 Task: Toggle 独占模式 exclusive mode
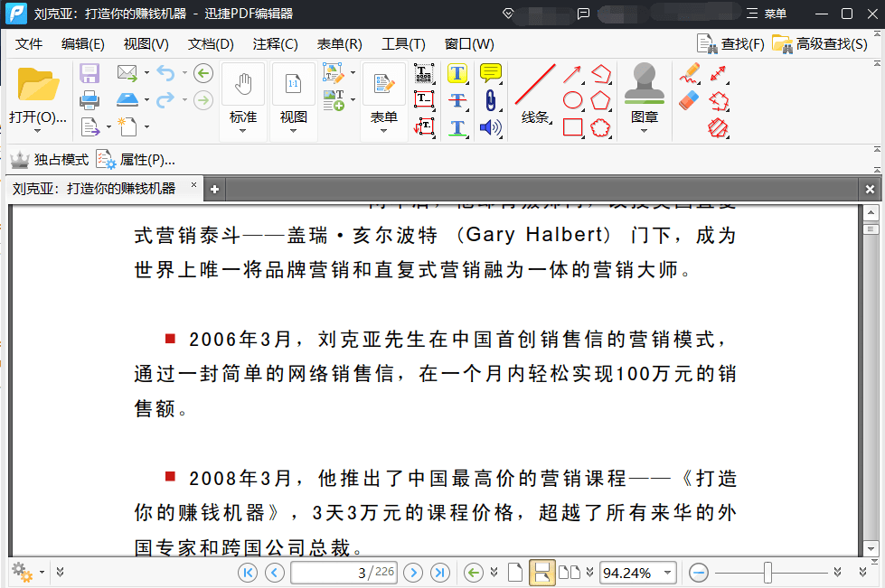50,160
